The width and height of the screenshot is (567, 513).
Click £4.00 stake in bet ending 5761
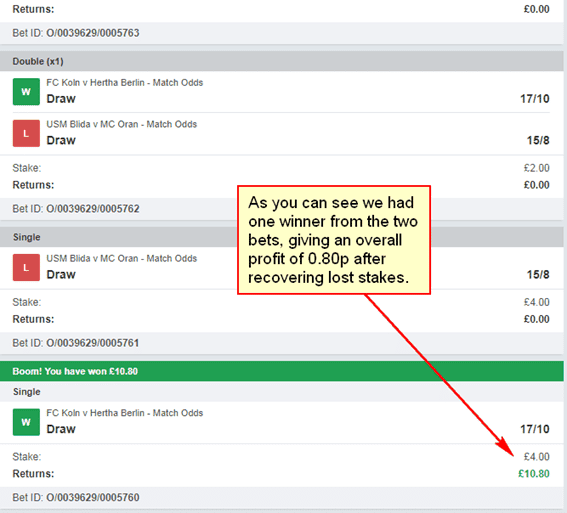click(x=537, y=302)
